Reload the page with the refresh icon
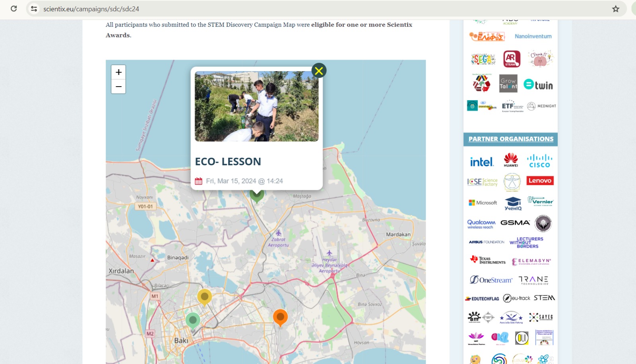The width and height of the screenshot is (636, 364). point(14,8)
